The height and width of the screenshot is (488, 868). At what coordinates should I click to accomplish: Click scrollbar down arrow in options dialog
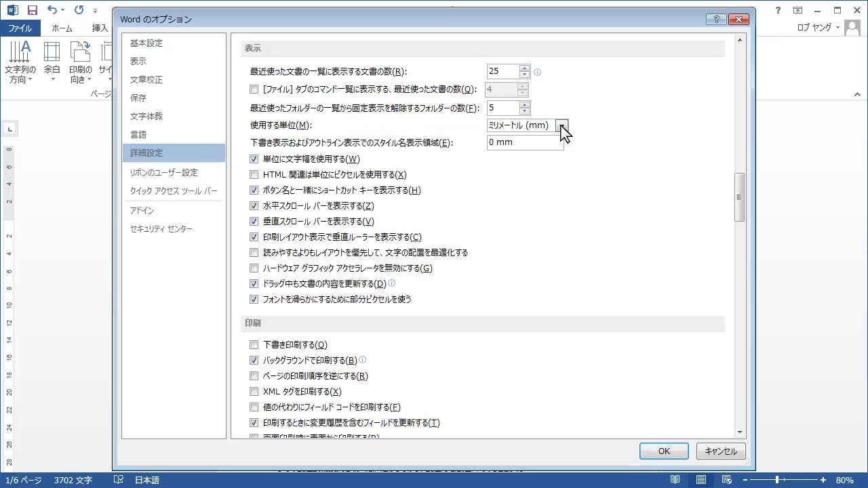click(739, 432)
